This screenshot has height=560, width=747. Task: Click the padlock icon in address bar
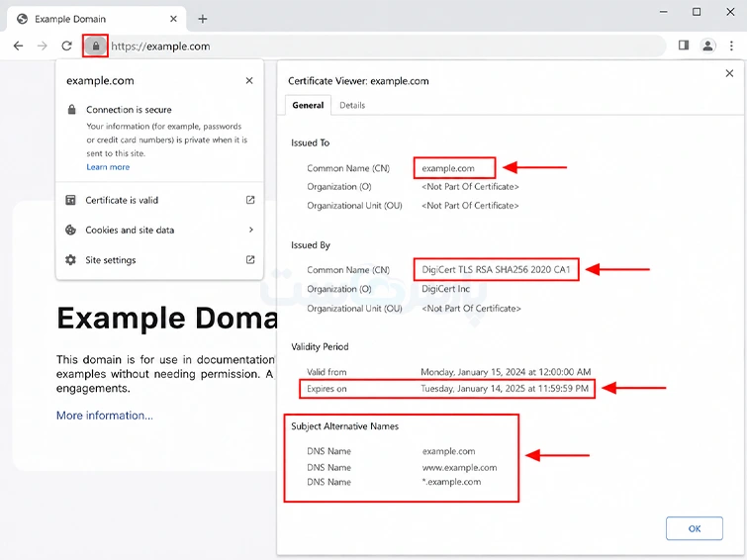point(96,47)
